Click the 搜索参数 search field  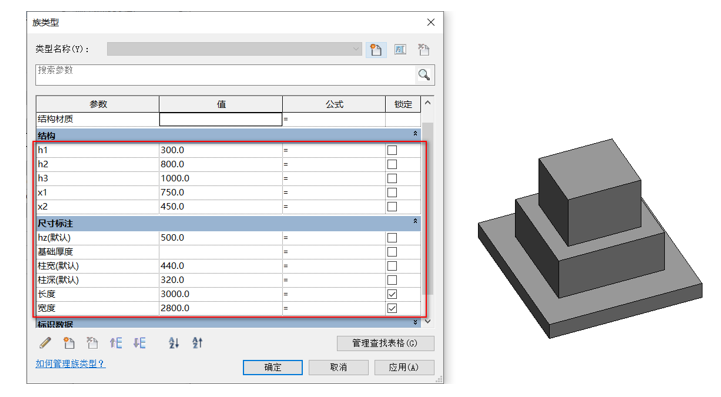(225, 75)
